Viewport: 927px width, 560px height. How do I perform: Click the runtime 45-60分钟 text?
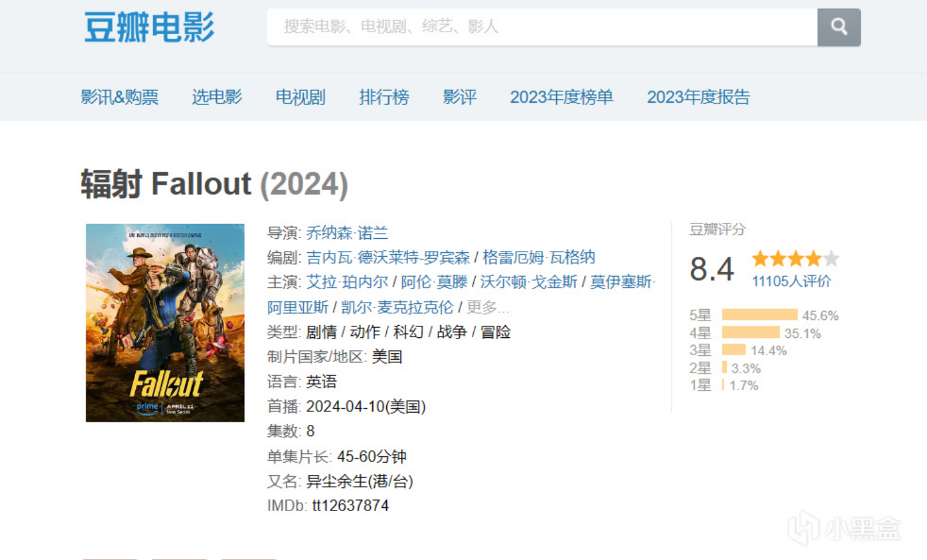click(371, 456)
